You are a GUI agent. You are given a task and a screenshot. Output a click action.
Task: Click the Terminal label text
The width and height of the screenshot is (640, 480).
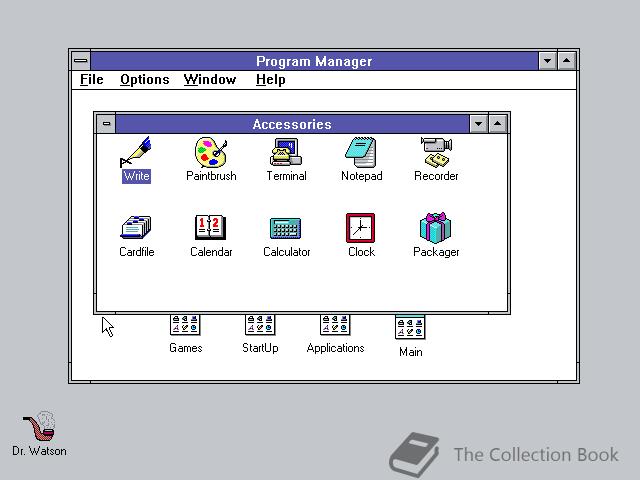point(286,176)
